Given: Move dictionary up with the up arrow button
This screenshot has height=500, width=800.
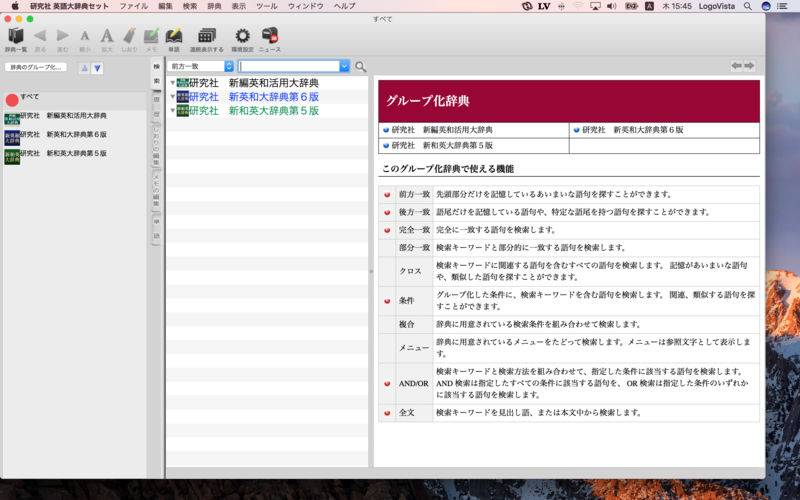Looking at the screenshot, I should click(84, 68).
